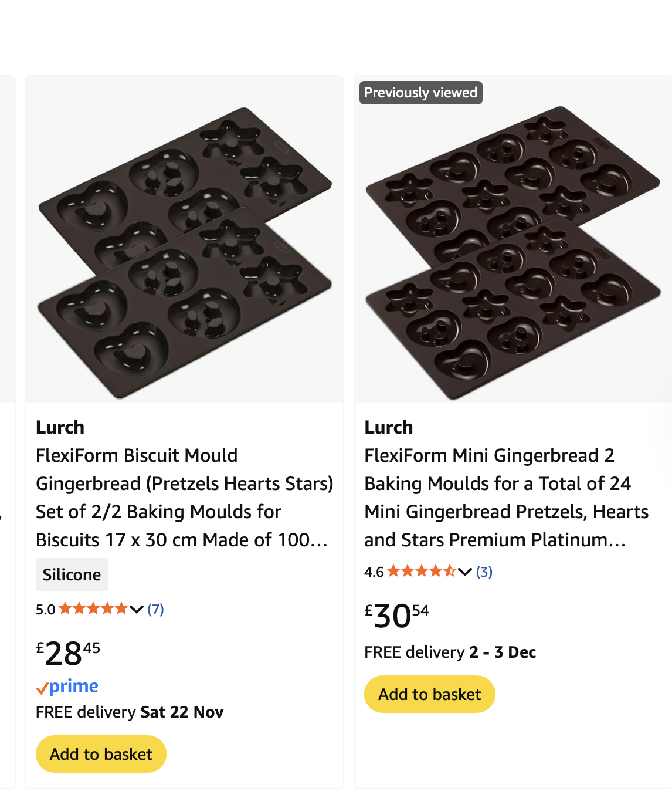Click the star icons beside the 4.6 rating
Viewport: 672px width, 798px height.
point(421,572)
